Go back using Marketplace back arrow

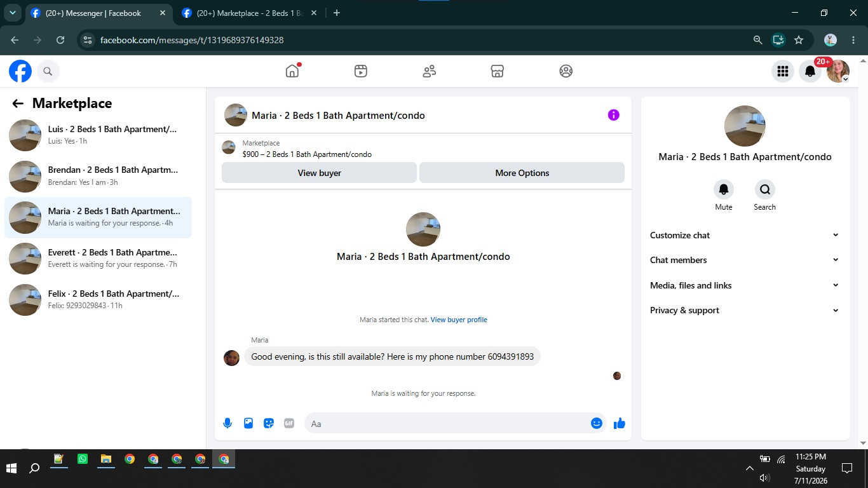coord(18,104)
